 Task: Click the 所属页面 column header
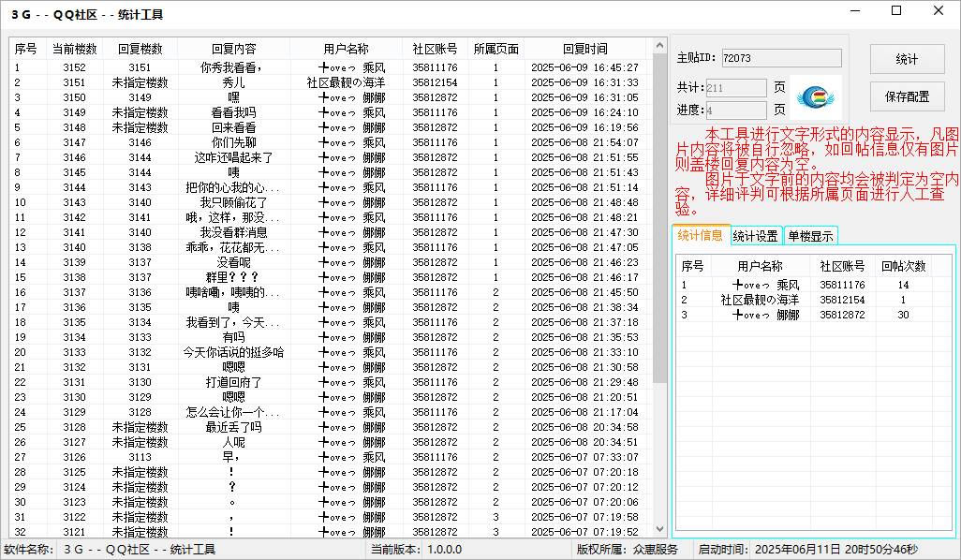click(495, 49)
